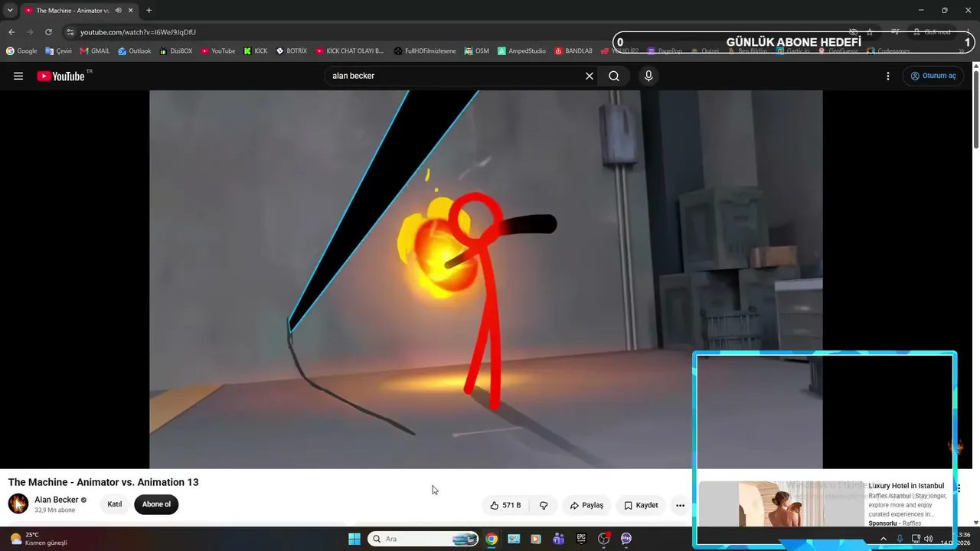The image size is (980, 551).
Task: Open the Google bookmark
Action: pos(21,51)
